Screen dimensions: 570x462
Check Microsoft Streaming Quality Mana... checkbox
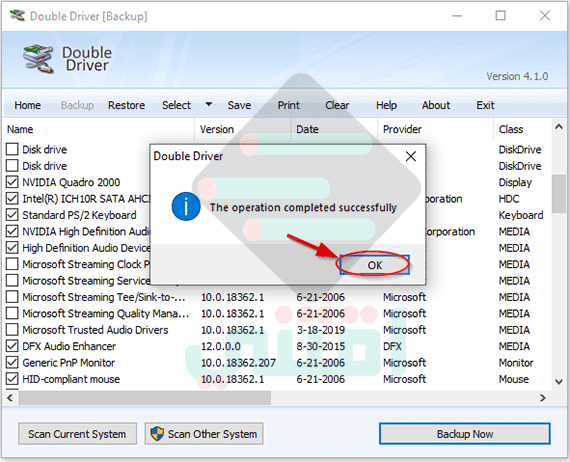(x=12, y=313)
